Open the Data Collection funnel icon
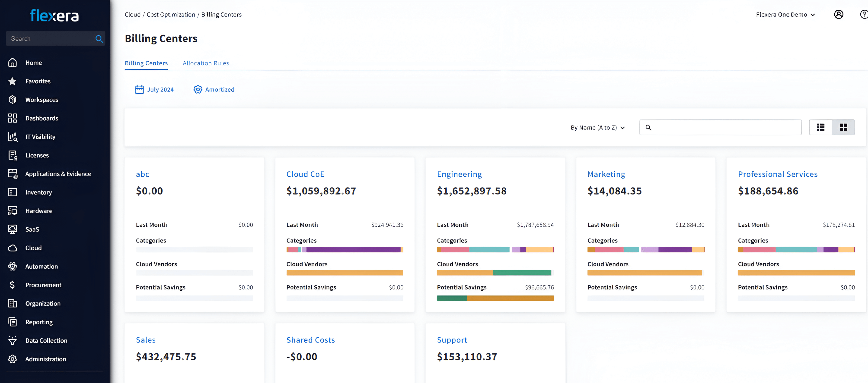 click(13, 340)
